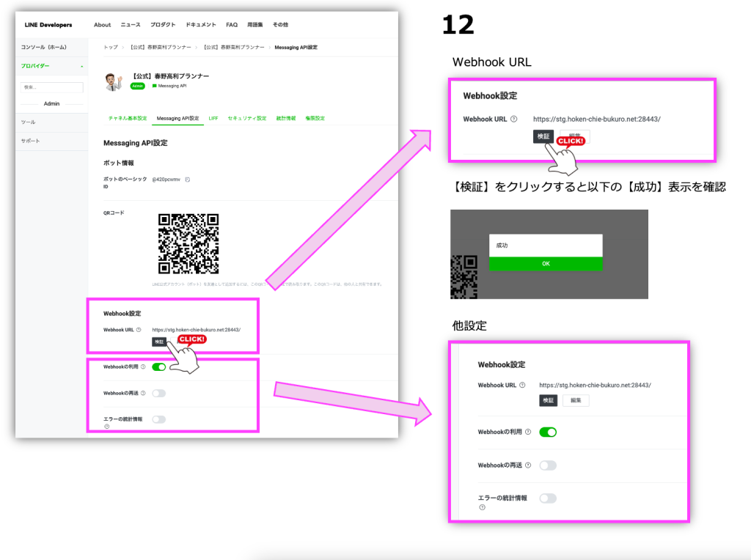Open the 用語集 navigation item

click(254, 25)
